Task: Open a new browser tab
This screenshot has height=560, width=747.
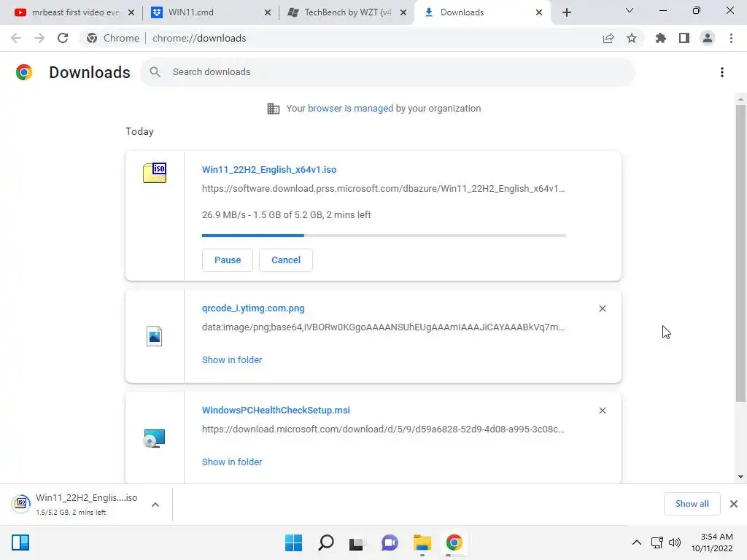Action: click(566, 12)
